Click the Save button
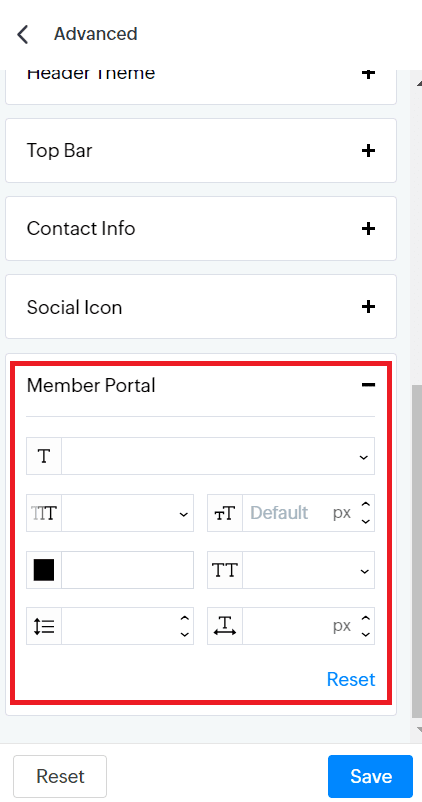 click(x=370, y=776)
